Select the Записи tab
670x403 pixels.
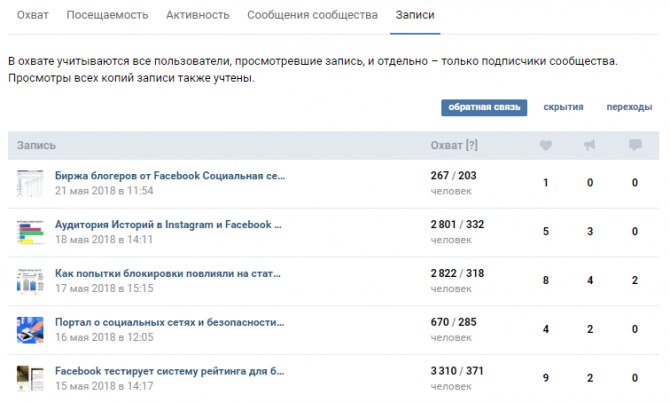[x=415, y=15]
